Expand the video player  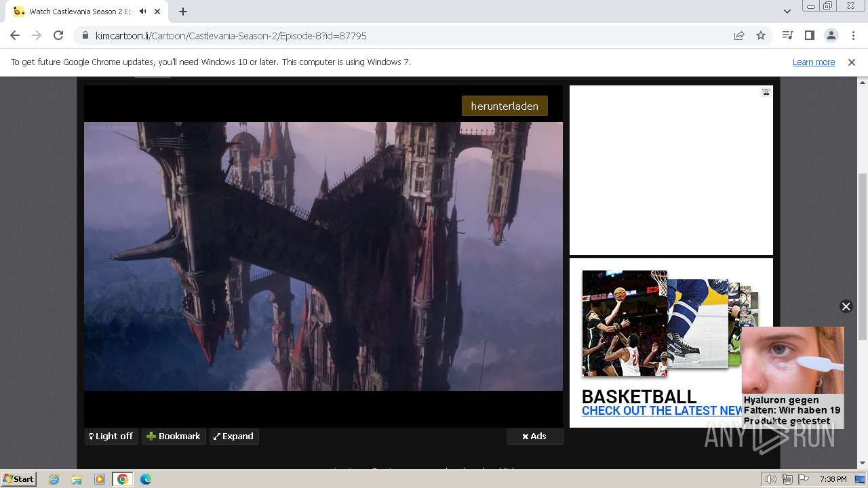[234, 436]
